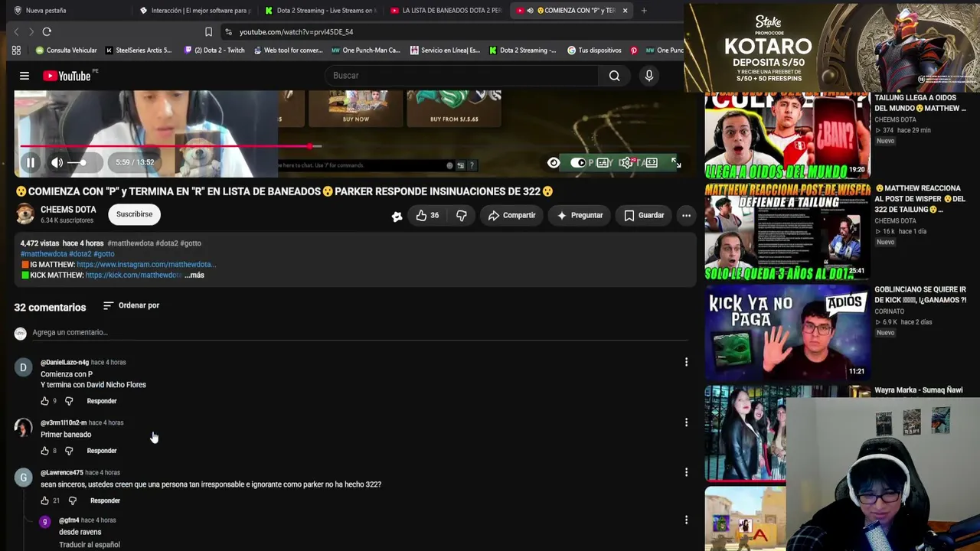Reply to the 'Primer baneado' comment
Viewport: 980px width, 551px height.
pos(102,451)
